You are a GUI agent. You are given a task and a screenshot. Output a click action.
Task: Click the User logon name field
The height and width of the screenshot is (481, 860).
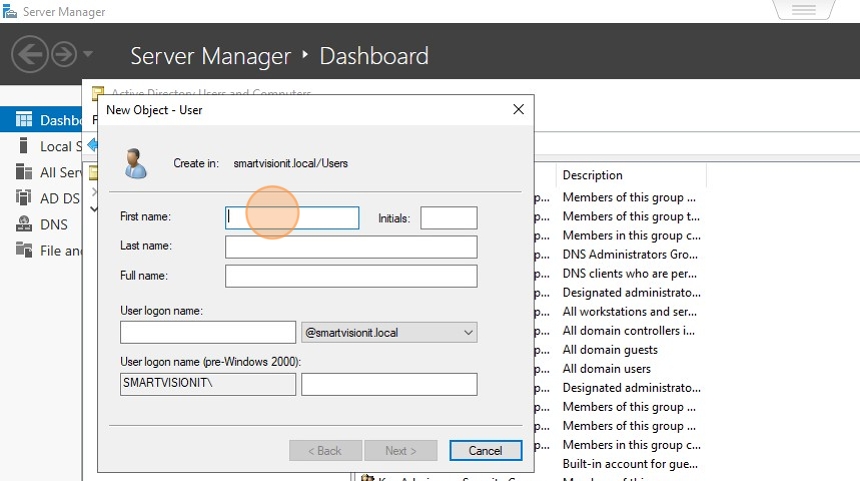[x=208, y=332]
